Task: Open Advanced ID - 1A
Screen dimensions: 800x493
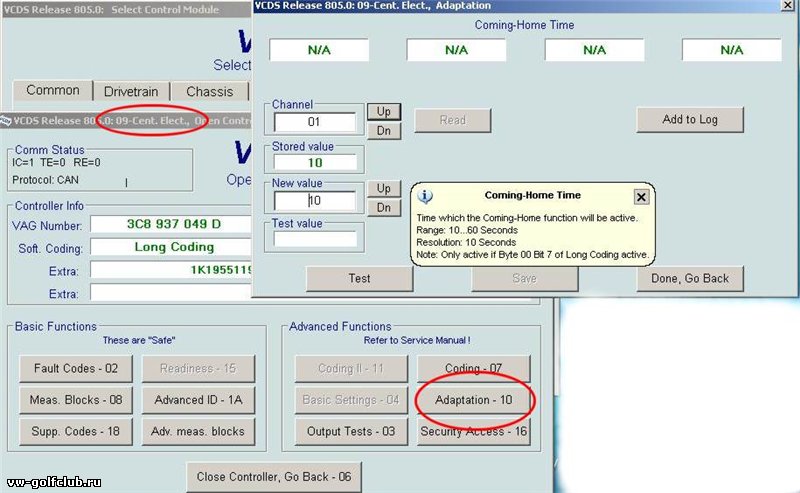Action: click(x=198, y=400)
